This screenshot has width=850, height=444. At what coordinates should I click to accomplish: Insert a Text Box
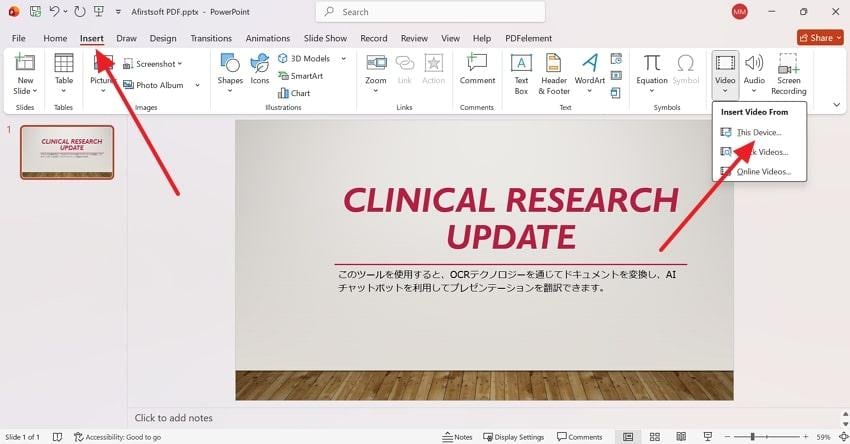[x=521, y=75]
